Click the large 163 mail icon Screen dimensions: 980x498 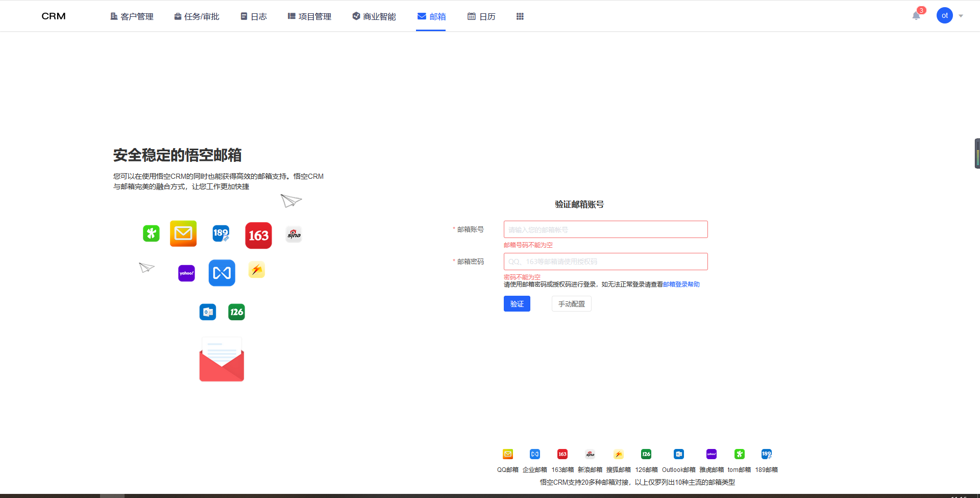[259, 235]
